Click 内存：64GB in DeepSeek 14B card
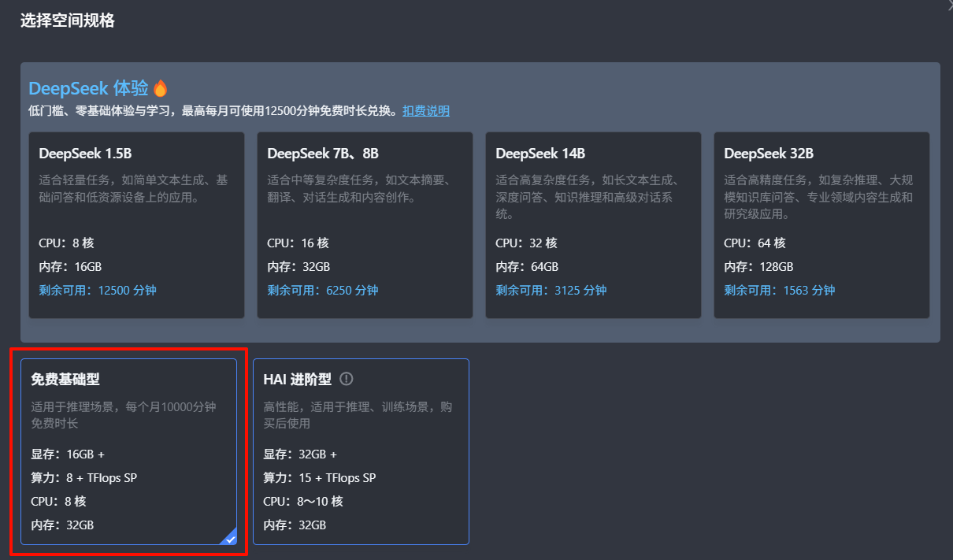This screenshot has height=560, width=953. click(527, 266)
